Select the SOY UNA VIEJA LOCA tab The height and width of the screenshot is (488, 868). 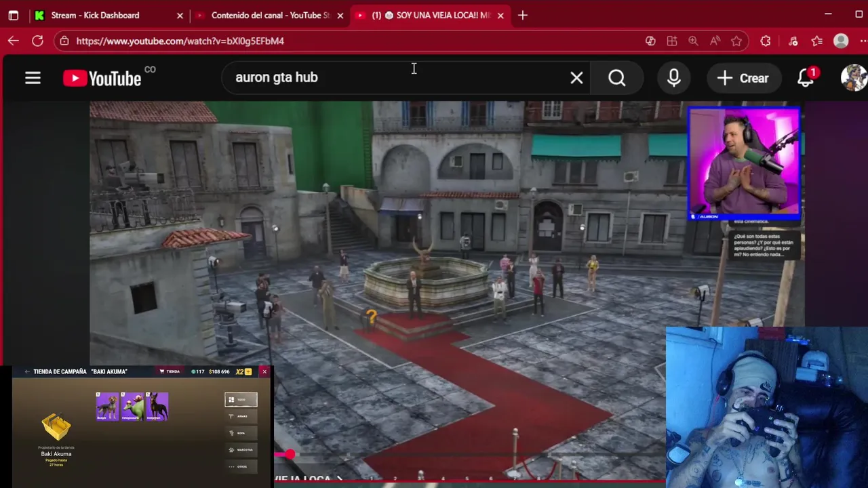[431, 15]
